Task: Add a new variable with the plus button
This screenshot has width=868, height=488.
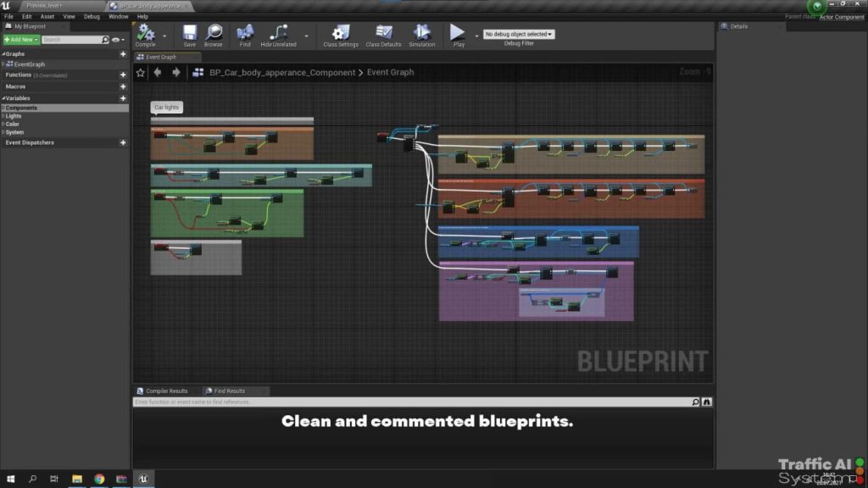Action: (x=123, y=98)
